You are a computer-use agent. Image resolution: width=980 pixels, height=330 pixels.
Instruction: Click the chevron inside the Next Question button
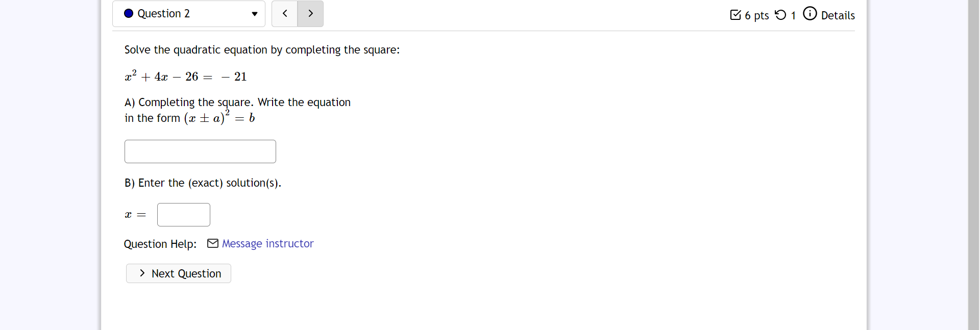pyautogui.click(x=142, y=273)
